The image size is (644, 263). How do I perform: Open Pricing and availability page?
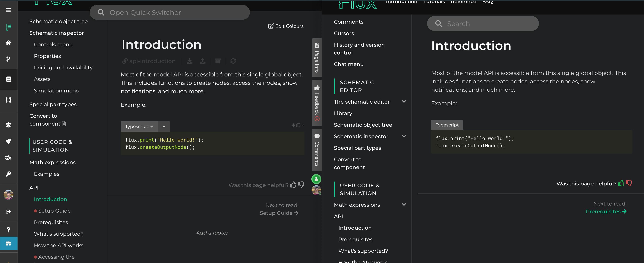click(x=63, y=68)
